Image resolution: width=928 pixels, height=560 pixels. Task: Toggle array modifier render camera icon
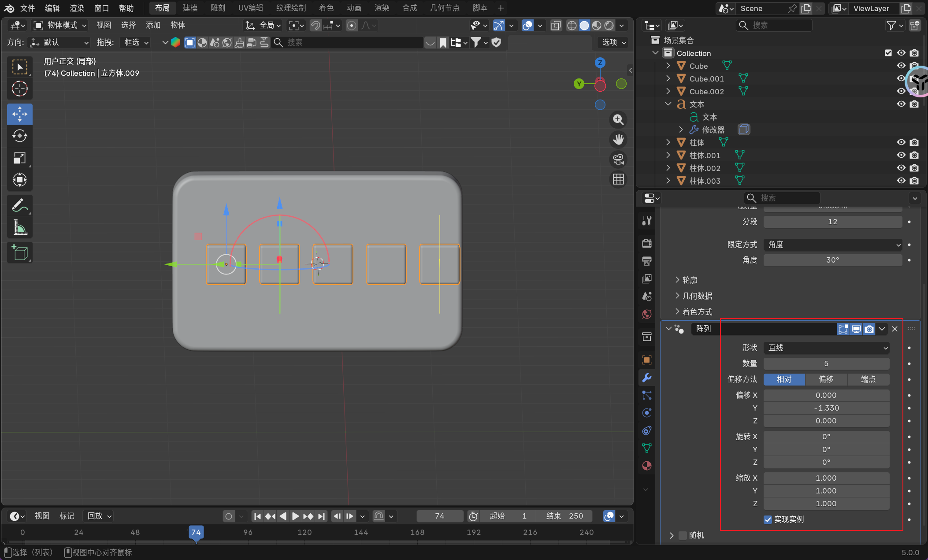point(869,329)
